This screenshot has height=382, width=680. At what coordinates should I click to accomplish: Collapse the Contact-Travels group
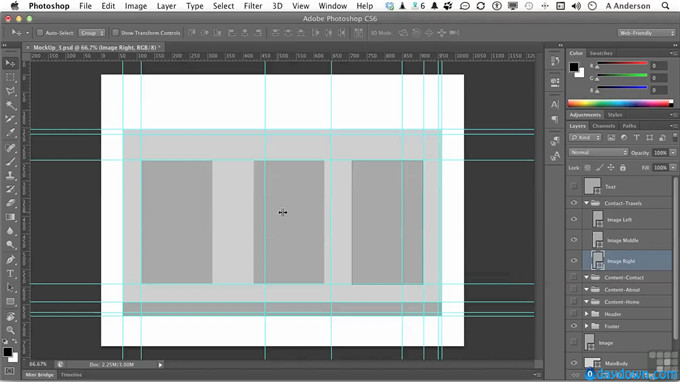(x=586, y=203)
